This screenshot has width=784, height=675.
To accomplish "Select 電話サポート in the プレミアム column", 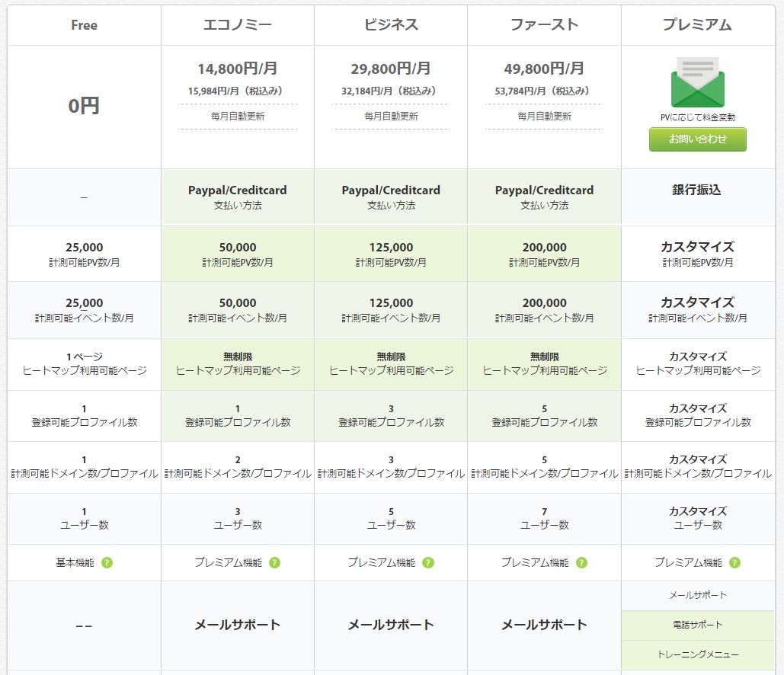I will coord(697,625).
